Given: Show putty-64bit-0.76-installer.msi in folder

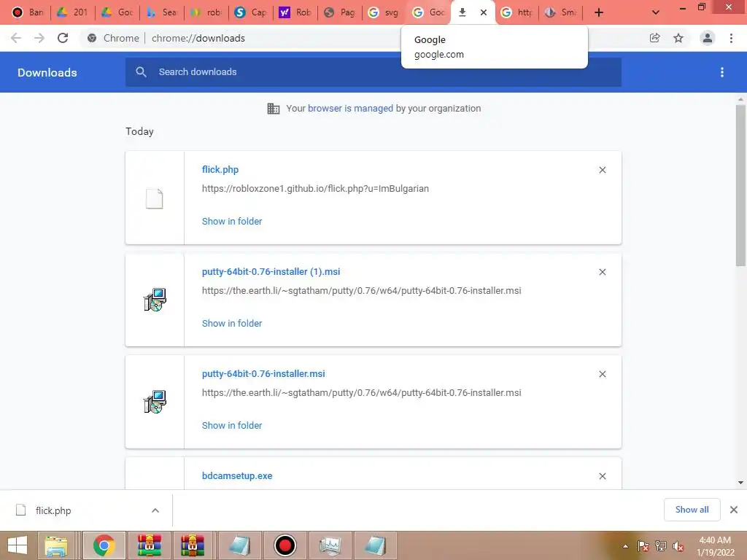Looking at the screenshot, I should point(232,426).
